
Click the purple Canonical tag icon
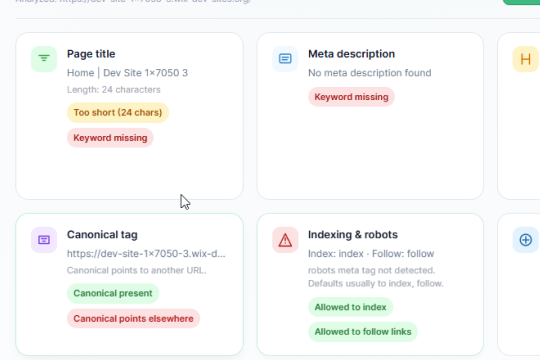coord(44,240)
